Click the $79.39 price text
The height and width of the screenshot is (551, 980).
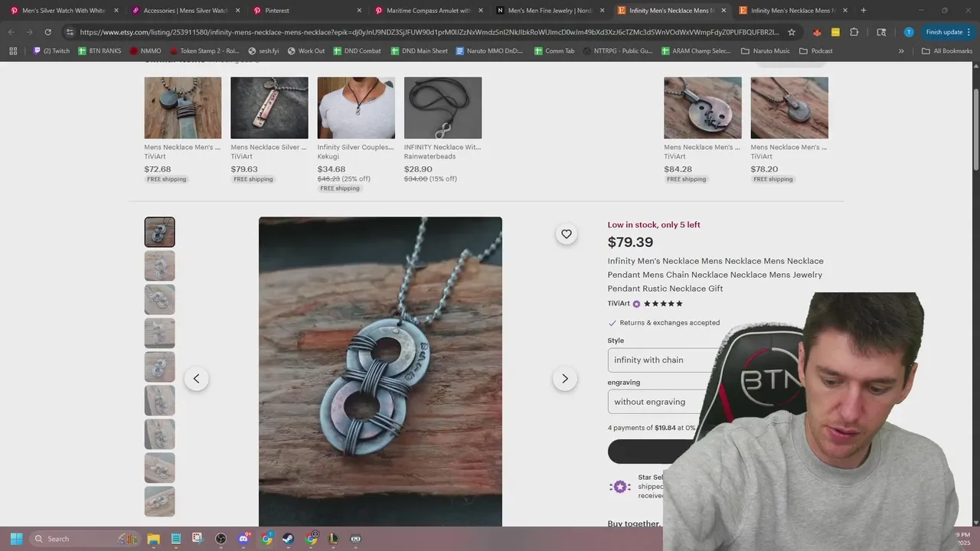630,243
